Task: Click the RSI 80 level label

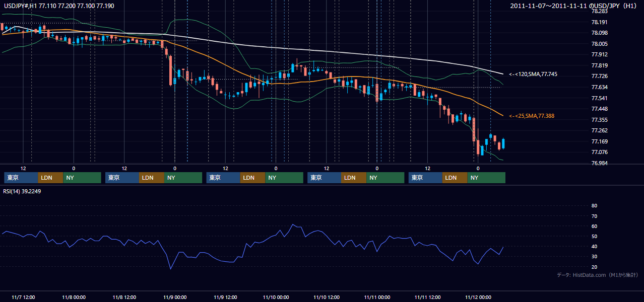Action: point(594,206)
